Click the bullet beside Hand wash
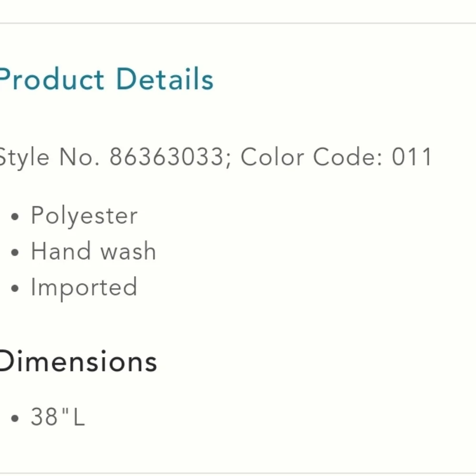The height and width of the screenshot is (476, 476). tap(16, 253)
